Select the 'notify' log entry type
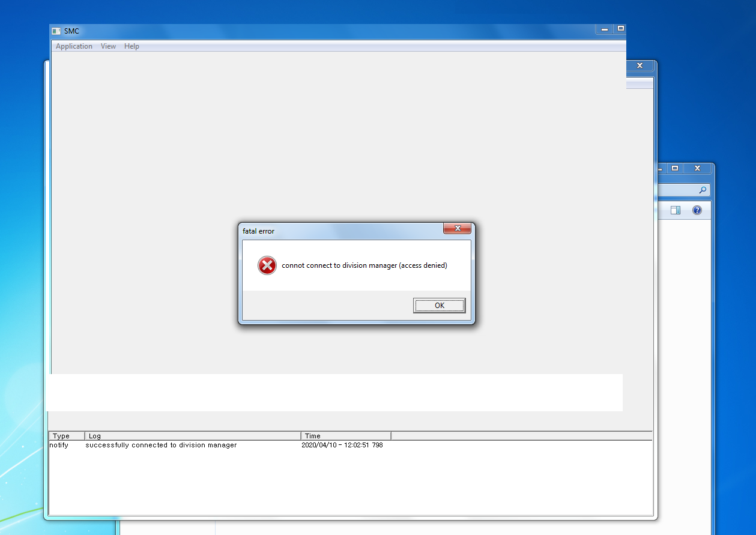The height and width of the screenshot is (535, 756). tap(59, 445)
